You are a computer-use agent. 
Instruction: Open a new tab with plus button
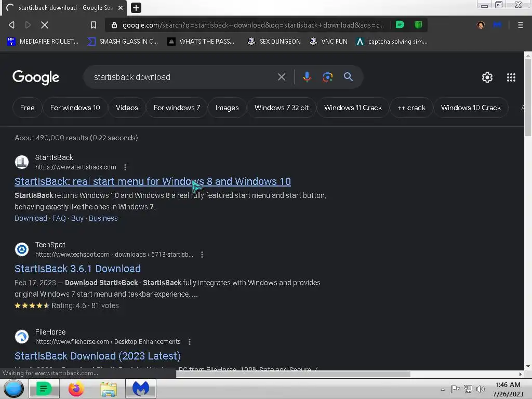(x=136, y=7)
